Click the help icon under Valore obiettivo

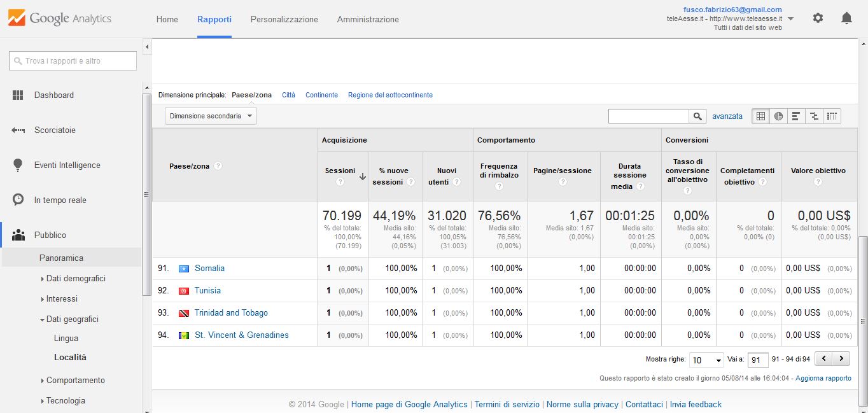(818, 182)
